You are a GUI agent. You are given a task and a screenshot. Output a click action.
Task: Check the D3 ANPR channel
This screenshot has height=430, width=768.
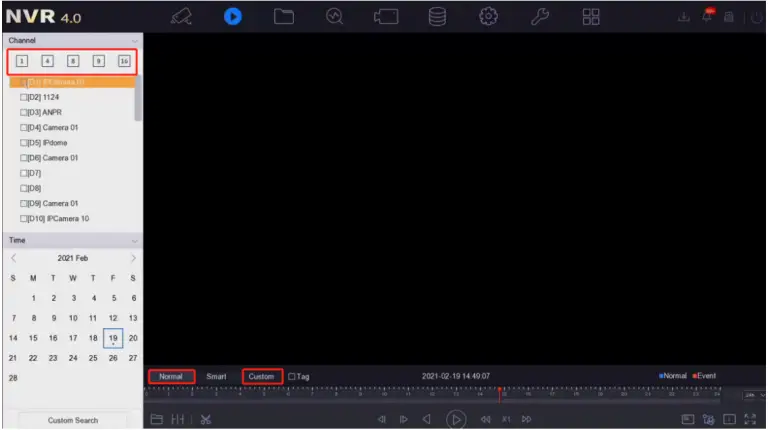coord(24,113)
